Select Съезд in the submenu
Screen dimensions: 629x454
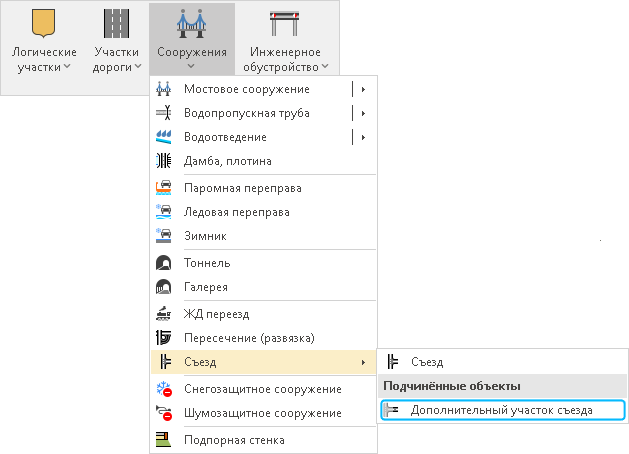pos(503,362)
